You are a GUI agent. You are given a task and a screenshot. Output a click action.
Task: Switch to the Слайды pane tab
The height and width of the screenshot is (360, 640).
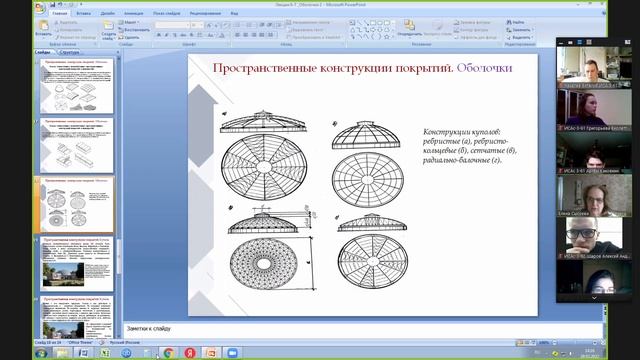tap(43, 52)
